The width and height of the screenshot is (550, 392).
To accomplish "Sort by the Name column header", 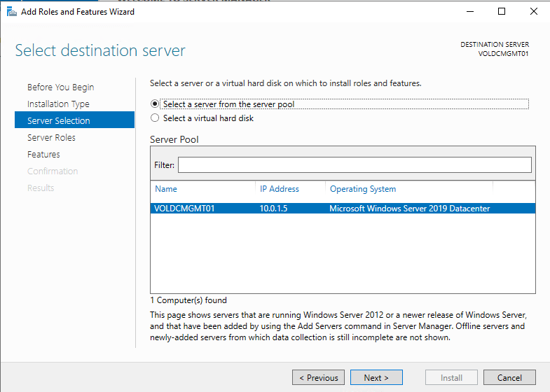I will [166, 189].
